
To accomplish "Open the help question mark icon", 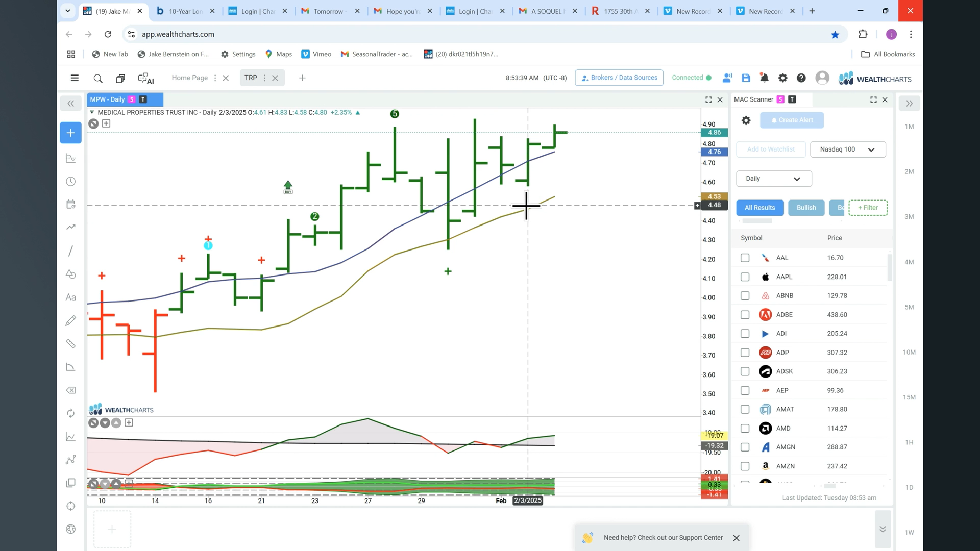I will click(x=801, y=78).
